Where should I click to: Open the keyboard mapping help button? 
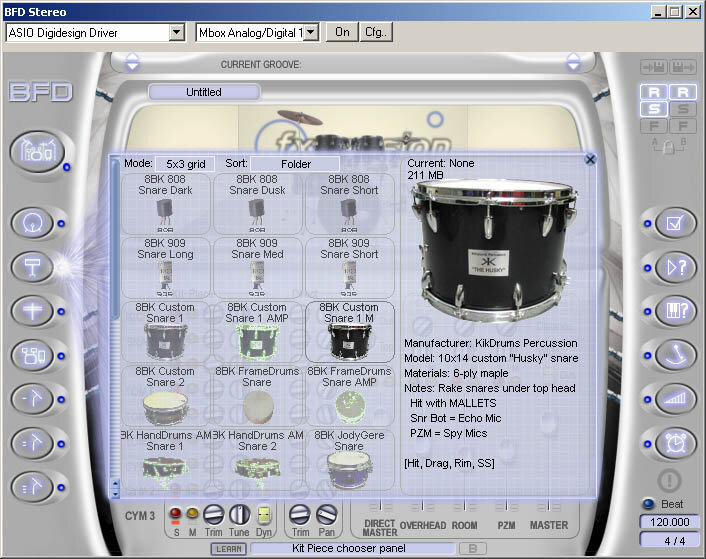click(x=675, y=311)
